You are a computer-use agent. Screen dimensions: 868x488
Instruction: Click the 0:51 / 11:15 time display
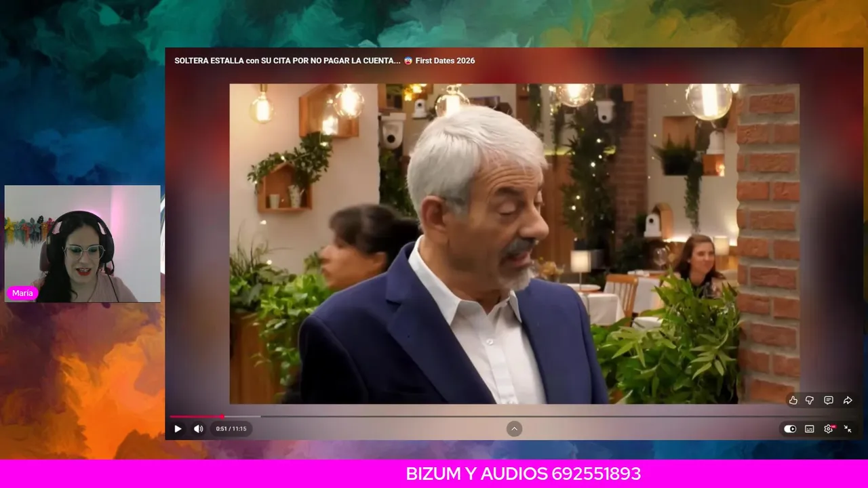(231, 428)
